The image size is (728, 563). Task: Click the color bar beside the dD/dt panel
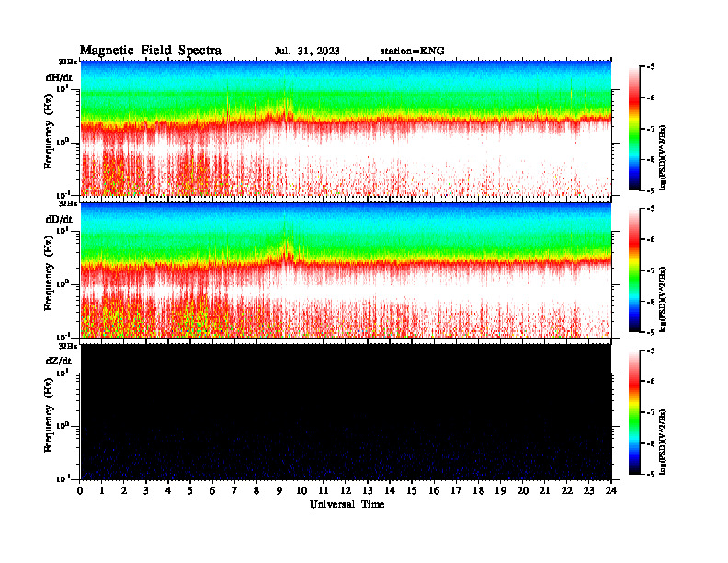tap(634, 270)
